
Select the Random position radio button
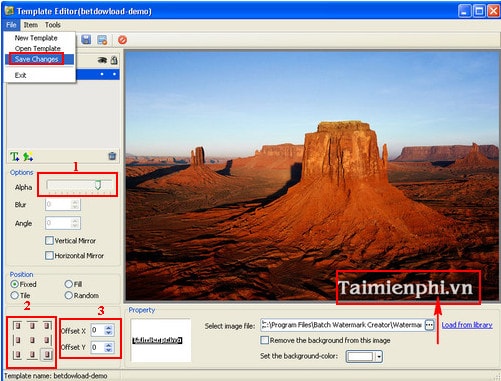click(x=69, y=295)
